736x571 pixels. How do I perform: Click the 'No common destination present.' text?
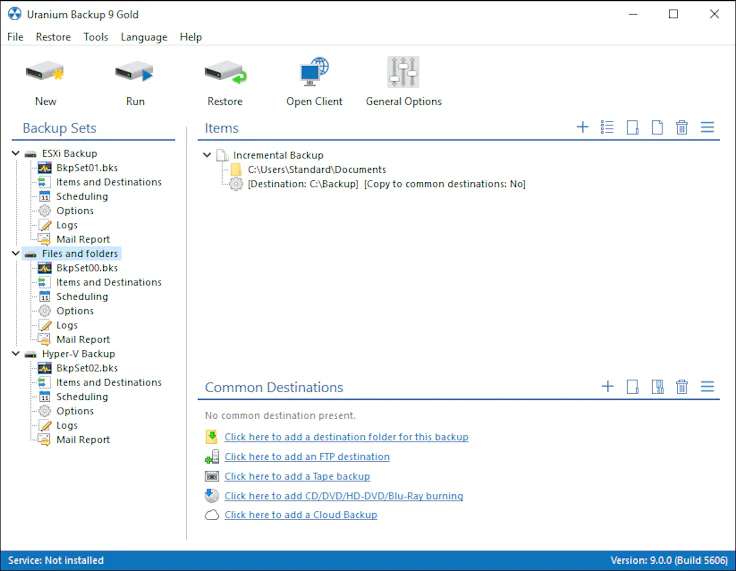(280, 416)
